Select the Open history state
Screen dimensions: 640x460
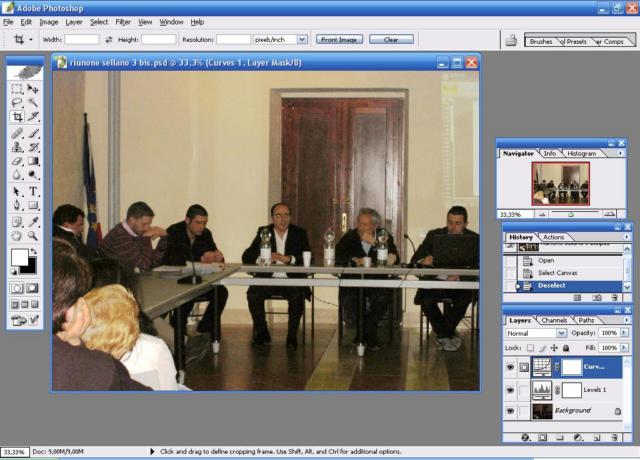(546, 260)
